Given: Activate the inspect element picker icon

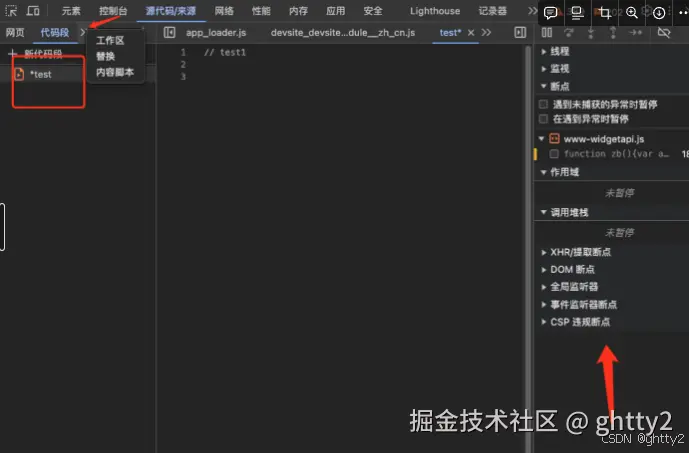Looking at the screenshot, I should tap(11, 11).
